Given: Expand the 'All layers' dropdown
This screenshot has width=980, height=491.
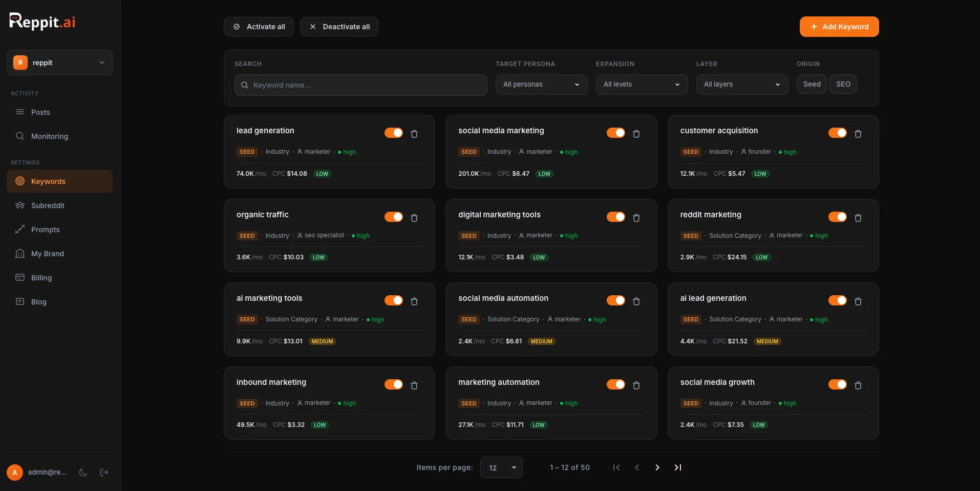Looking at the screenshot, I should pyautogui.click(x=742, y=84).
